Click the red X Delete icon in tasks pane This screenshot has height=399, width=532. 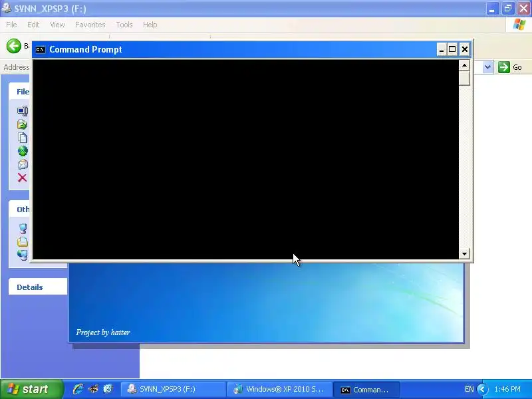(23, 178)
